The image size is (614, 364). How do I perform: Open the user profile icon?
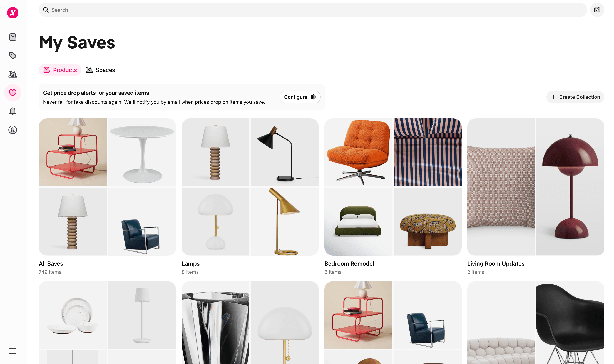[x=13, y=130]
